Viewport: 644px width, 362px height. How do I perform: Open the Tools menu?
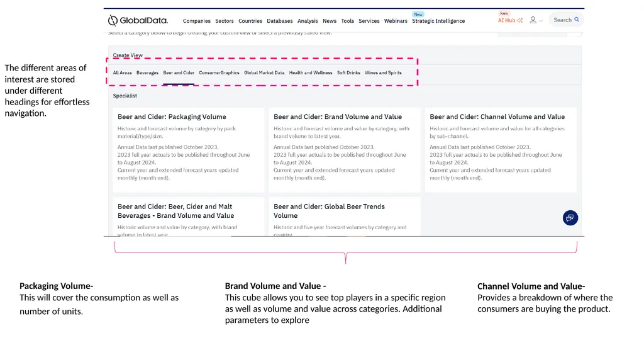point(347,21)
